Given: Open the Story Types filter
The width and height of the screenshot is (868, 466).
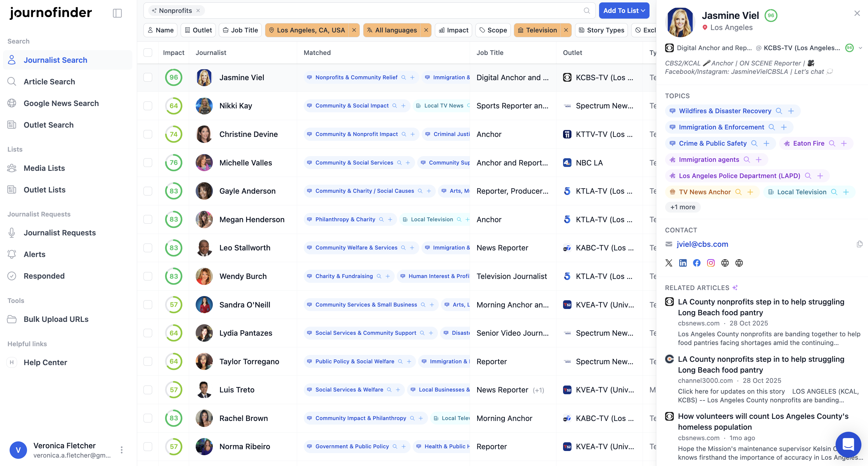Looking at the screenshot, I should click(x=601, y=30).
